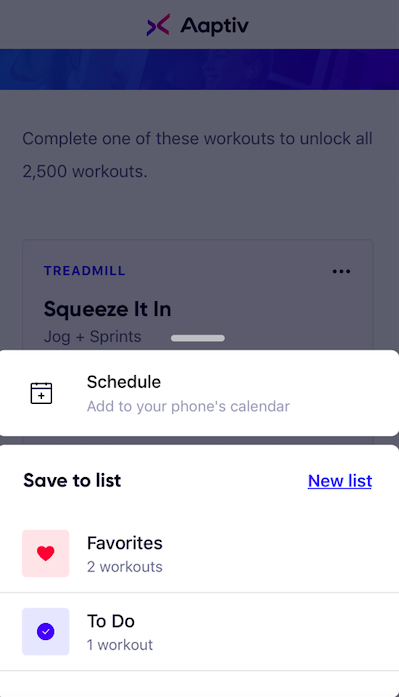Click the TREADMILL category label
399x697 pixels.
[x=84, y=271]
